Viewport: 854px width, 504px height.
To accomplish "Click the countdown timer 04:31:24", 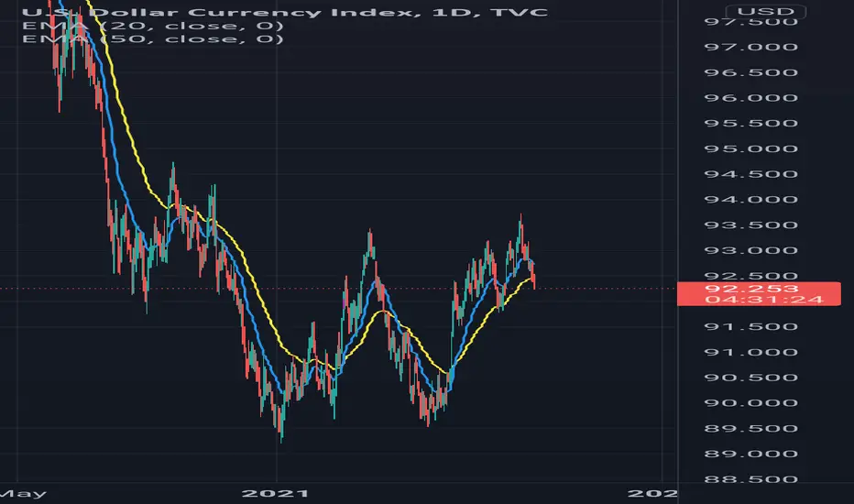I will tap(763, 300).
